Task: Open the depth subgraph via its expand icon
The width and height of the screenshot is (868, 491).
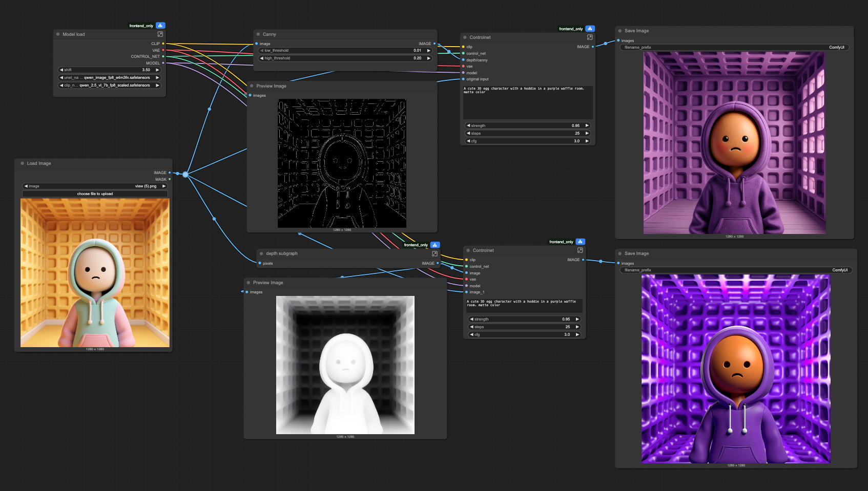Action: point(434,254)
